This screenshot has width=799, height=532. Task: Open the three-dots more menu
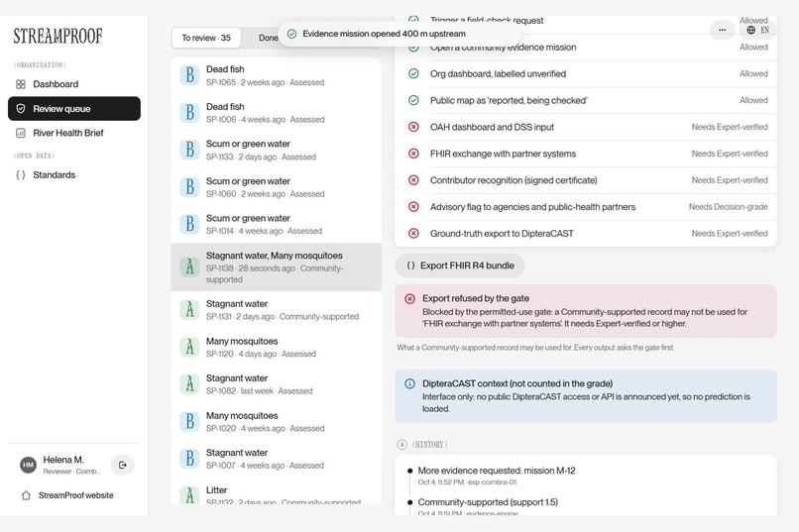[x=722, y=30]
